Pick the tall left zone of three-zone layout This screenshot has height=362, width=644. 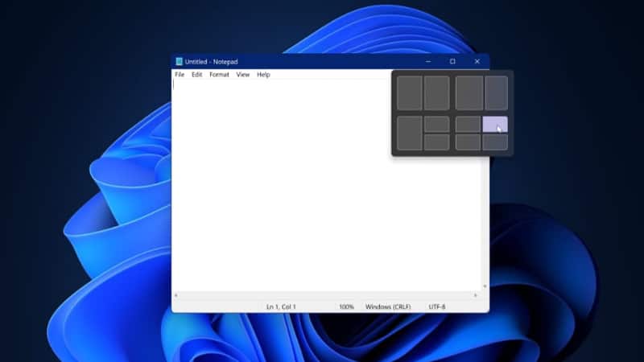tap(410, 133)
